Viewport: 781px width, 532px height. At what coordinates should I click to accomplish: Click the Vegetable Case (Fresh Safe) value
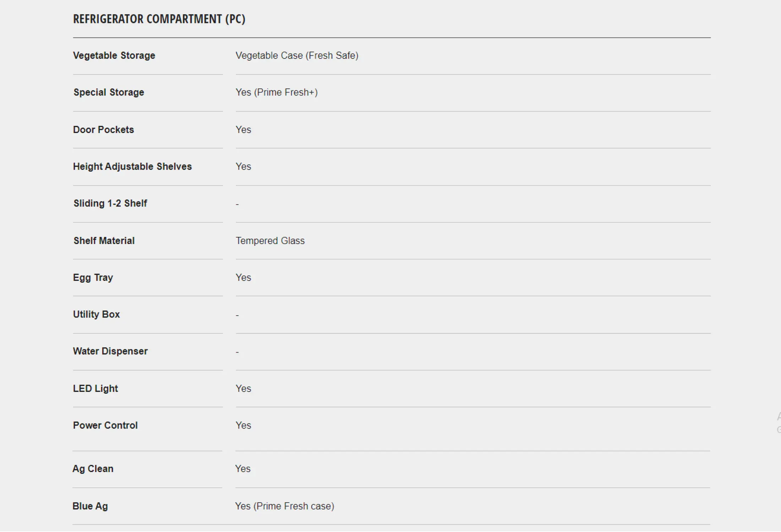pyautogui.click(x=297, y=56)
